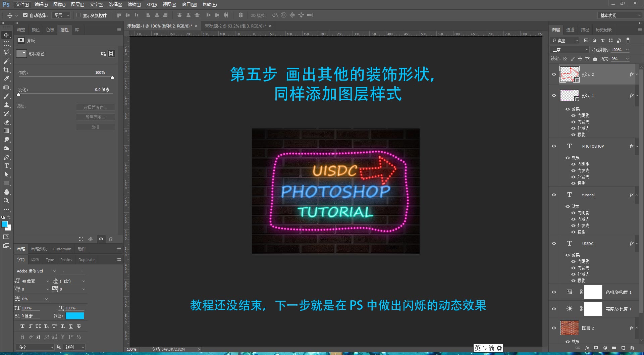Open the 图层(L) menu

click(x=77, y=5)
